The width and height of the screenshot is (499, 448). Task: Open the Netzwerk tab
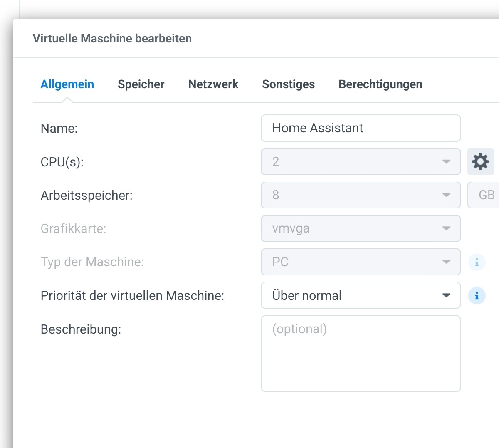pos(213,84)
